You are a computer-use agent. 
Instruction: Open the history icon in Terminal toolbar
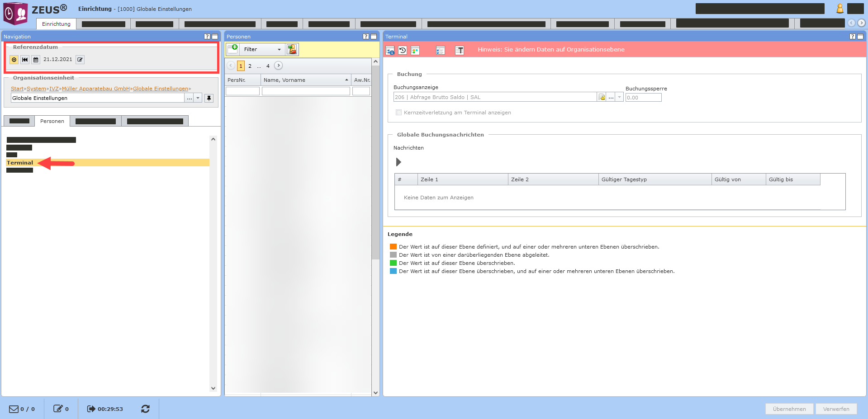tap(403, 50)
